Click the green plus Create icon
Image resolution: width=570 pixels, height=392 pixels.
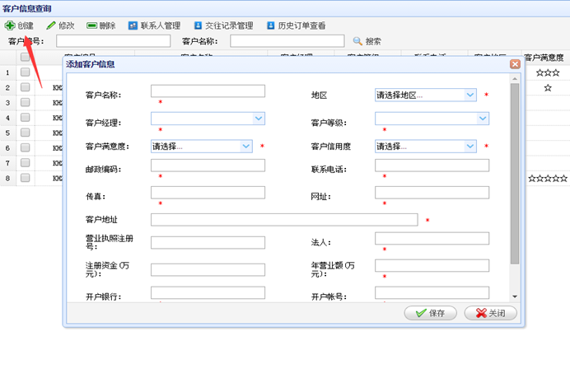(10, 26)
